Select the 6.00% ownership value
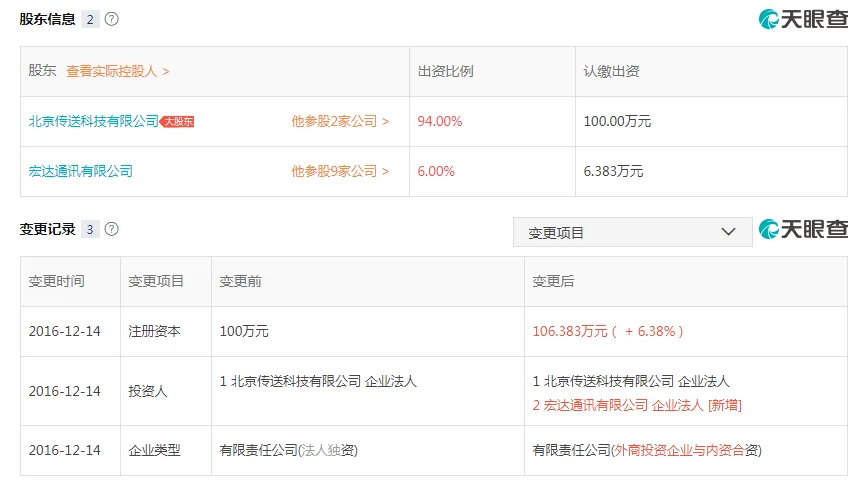 pyautogui.click(x=436, y=171)
